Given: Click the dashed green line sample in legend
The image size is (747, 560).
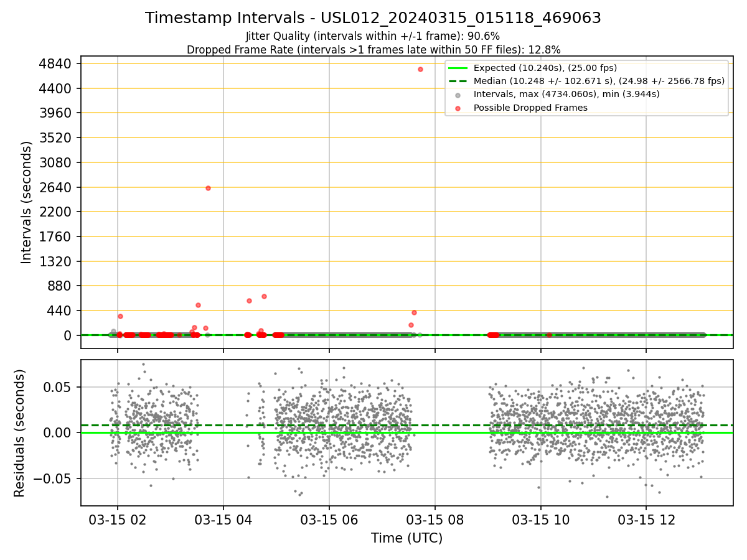Looking at the screenshot, I should pyautogui.click(x=458, y=82).
